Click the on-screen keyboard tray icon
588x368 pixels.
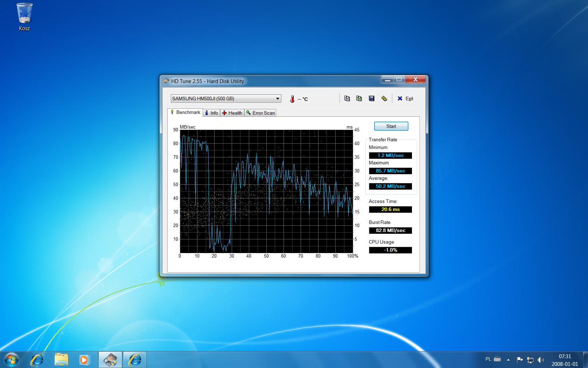[497, 359]
